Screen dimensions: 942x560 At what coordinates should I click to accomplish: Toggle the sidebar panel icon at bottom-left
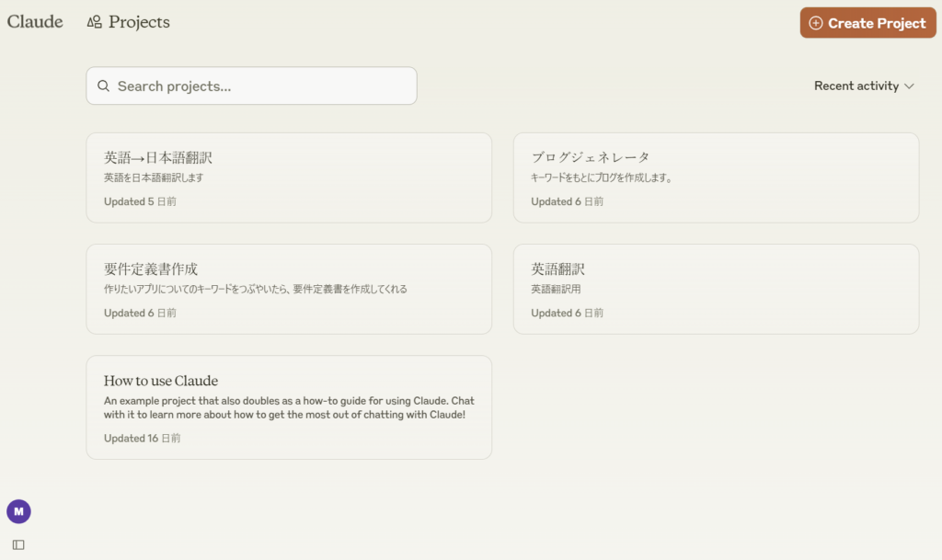pos(18,544)
